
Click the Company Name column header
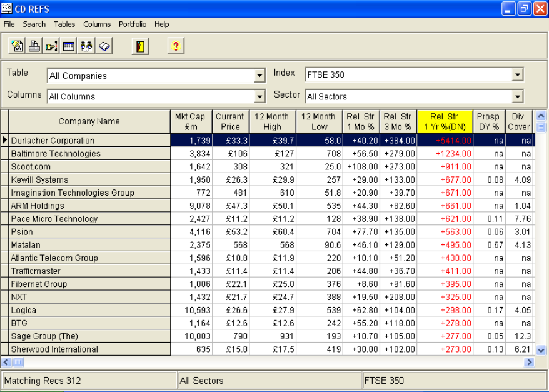click(89, 121)
